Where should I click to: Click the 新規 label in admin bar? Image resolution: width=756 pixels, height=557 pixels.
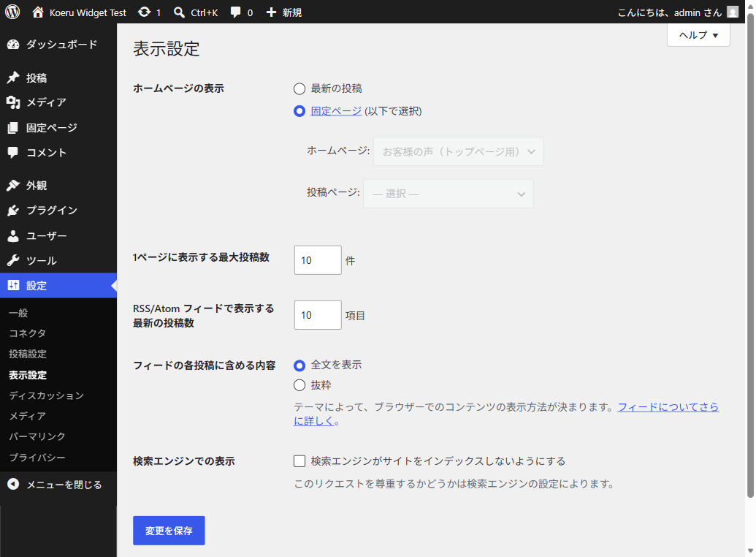tap(292, 12)
